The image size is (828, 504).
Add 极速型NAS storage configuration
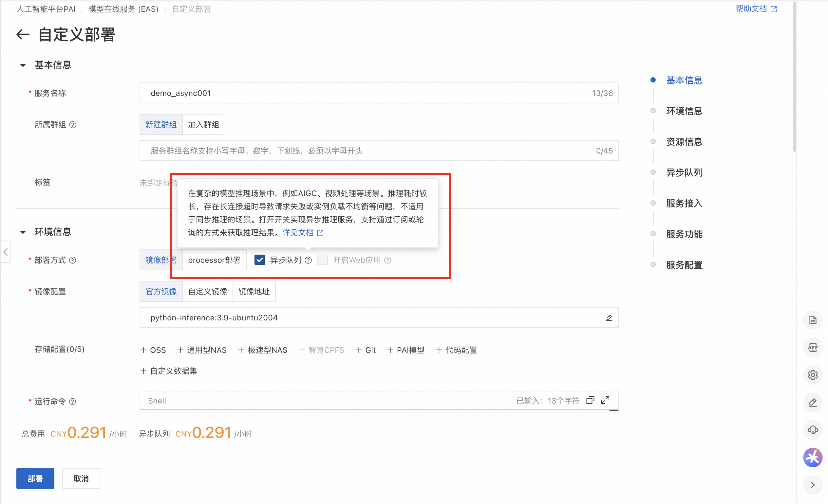click(x=263, y=350)
